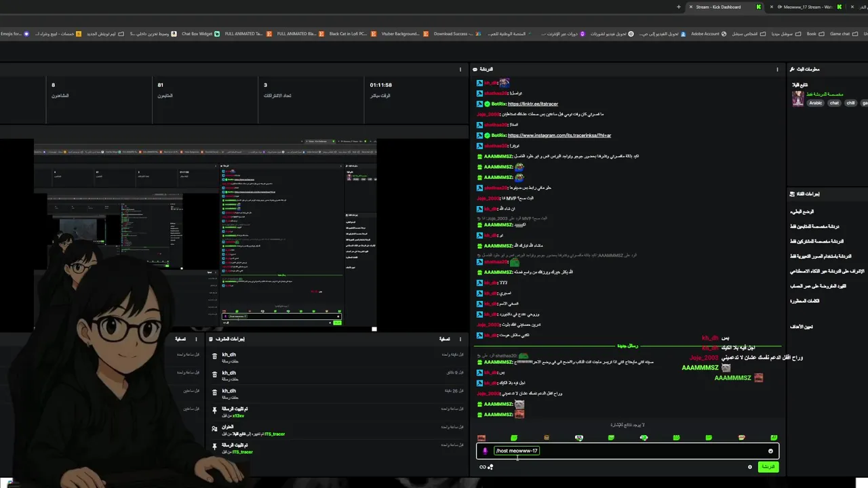The height and width of the screenshot is (488, 868).
Task: Click the purple mic badge in chat input
Action: coord(485,451)
